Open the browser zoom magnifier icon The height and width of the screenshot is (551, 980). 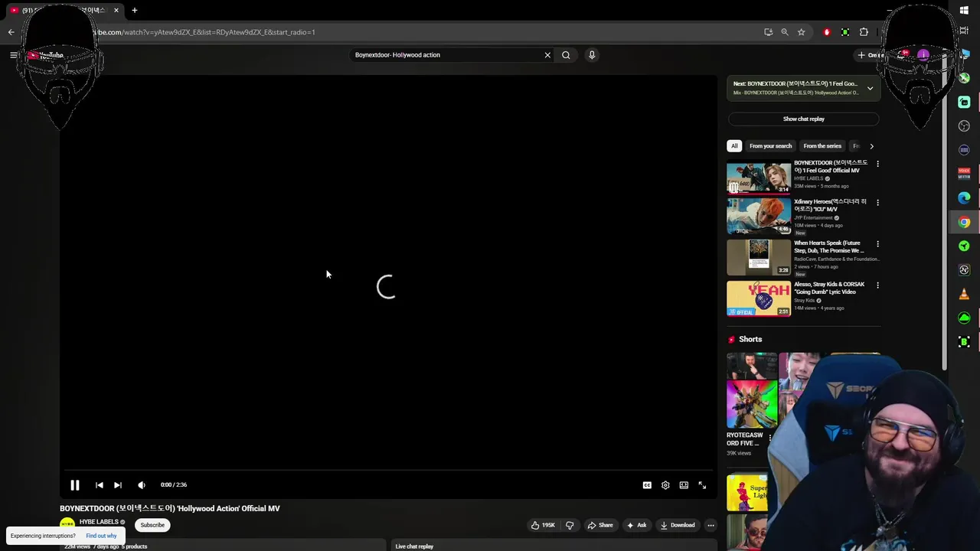785,32
